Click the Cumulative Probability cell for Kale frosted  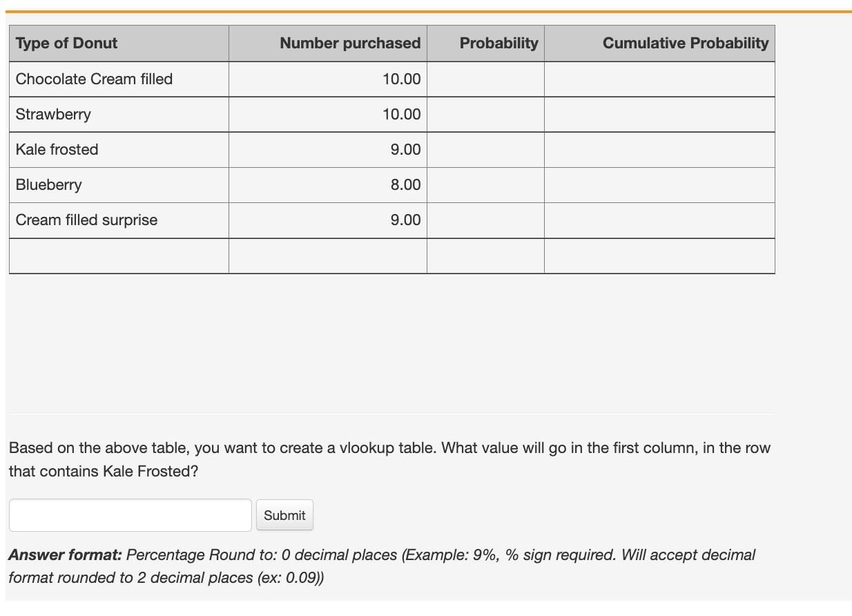pos(659,149)
